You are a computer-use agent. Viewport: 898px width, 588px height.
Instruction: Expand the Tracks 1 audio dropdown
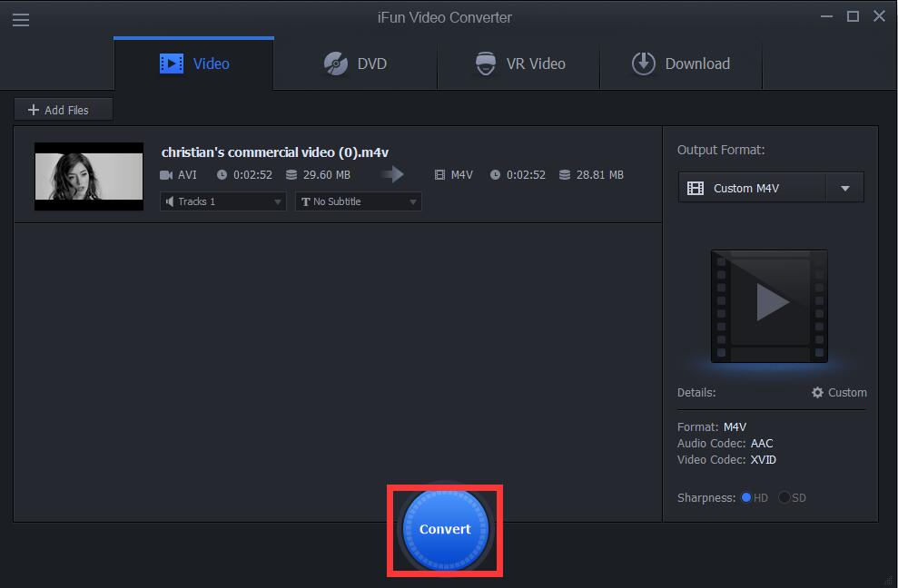point(222,201)
